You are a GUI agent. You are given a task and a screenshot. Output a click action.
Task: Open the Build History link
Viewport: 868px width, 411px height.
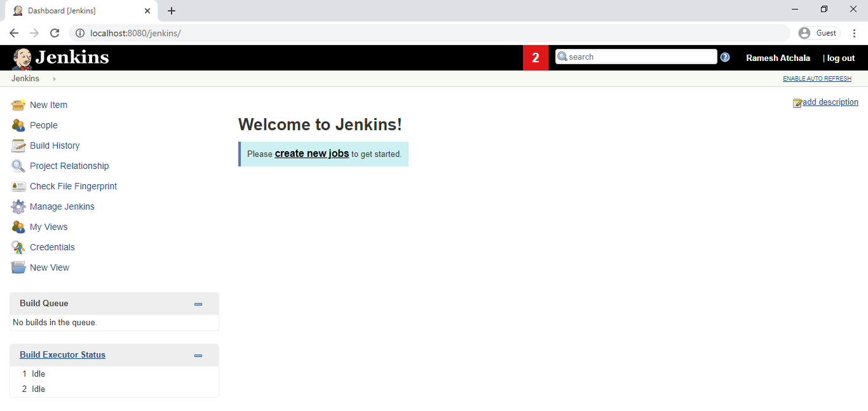click(x=55, y=145)
